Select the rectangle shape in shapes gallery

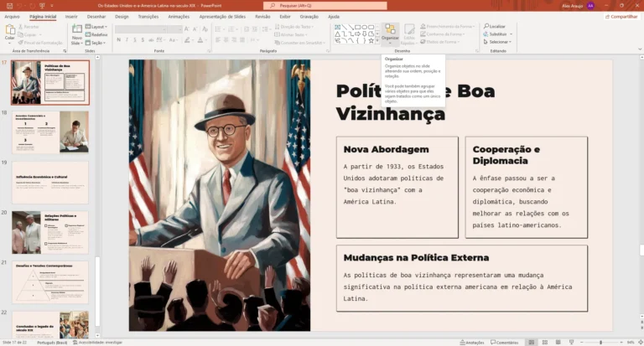pos(357,27)
